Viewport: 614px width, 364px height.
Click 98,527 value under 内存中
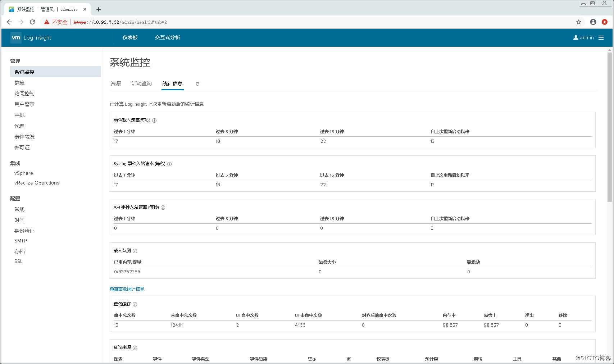[450, 325]
